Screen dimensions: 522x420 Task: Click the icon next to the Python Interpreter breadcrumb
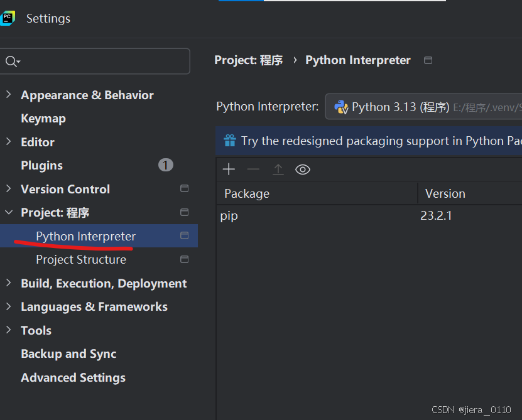click(x=428, y=60)
